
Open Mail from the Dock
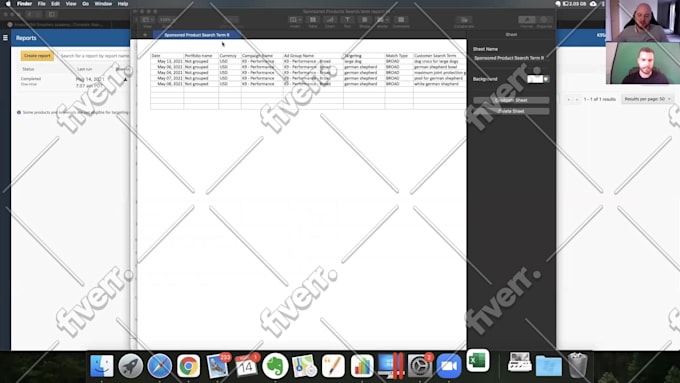pyautogui.click(x=217, y=366)
